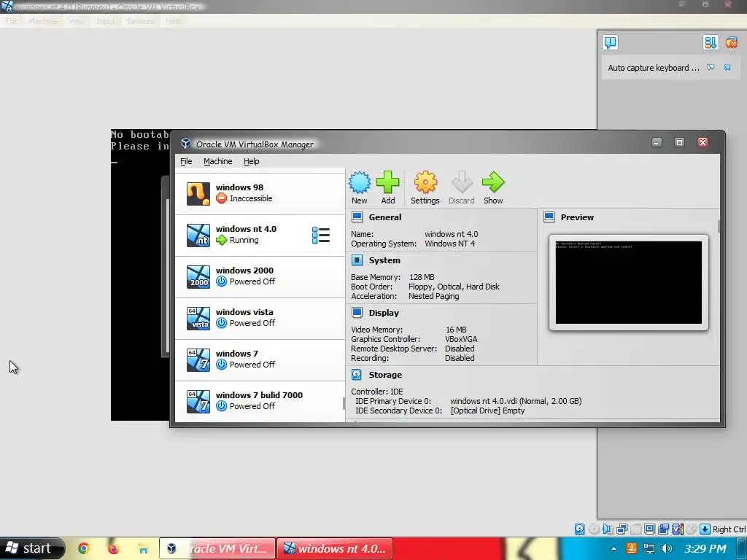Dismiss the Auto capture keyboard notification
Screen dimensions: 747x560
727,68
